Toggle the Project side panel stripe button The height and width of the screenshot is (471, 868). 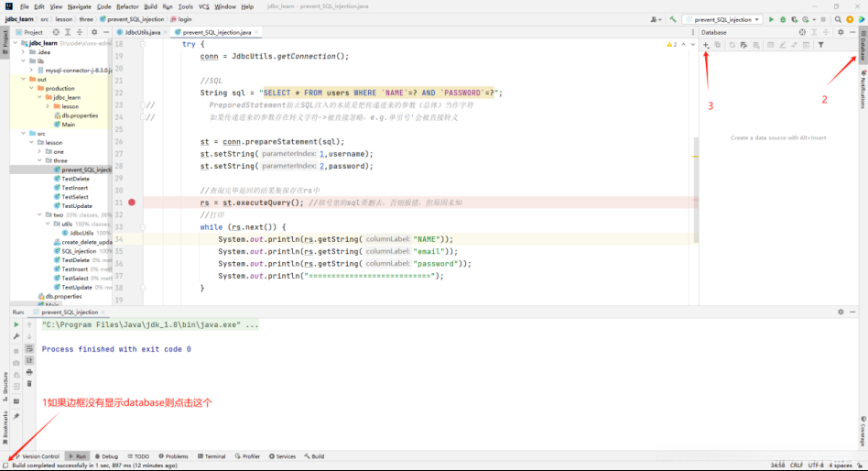pyautogui.click(x=5, y=43)
